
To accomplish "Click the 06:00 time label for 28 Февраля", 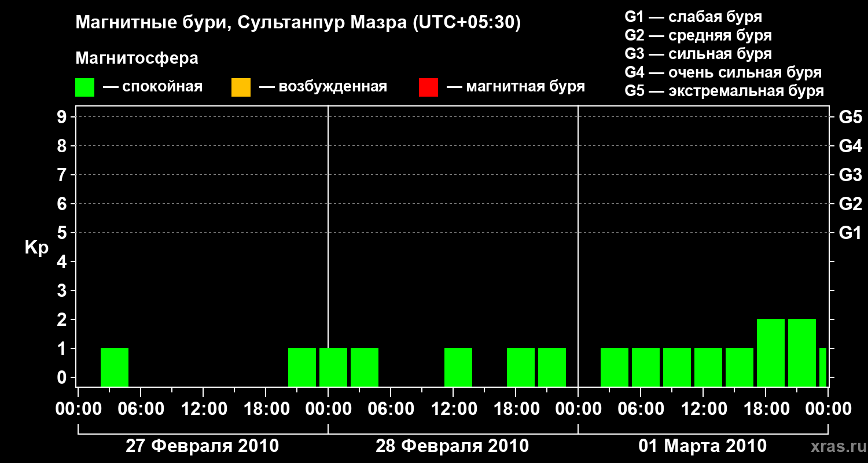I will click(x=390, y=409).
